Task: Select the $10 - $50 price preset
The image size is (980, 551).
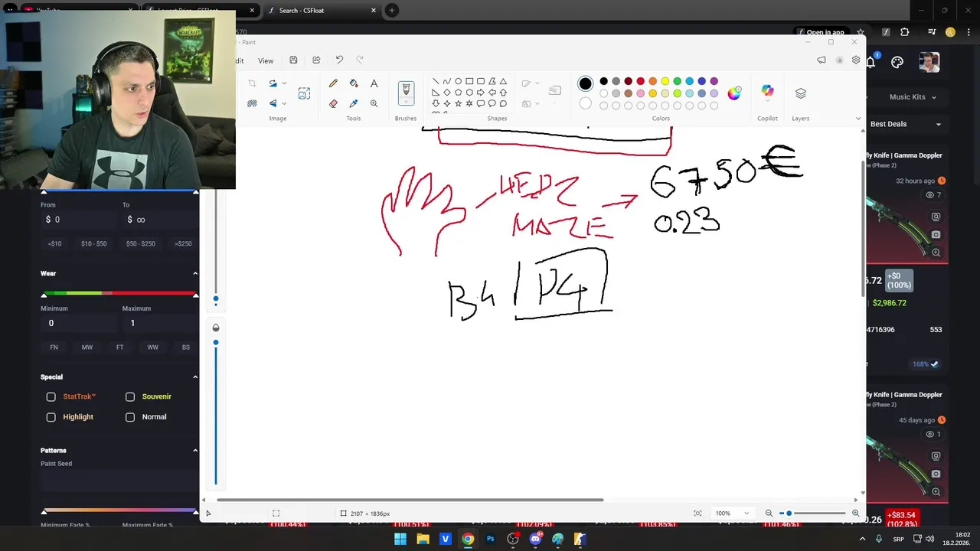Action: pyautogui.click(x=94, y=243)
